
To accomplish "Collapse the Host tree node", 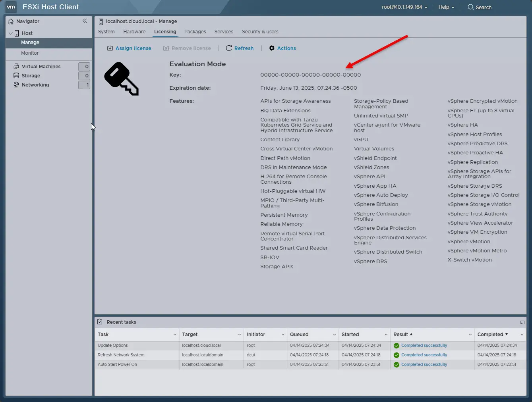I will tap(11, 33).
